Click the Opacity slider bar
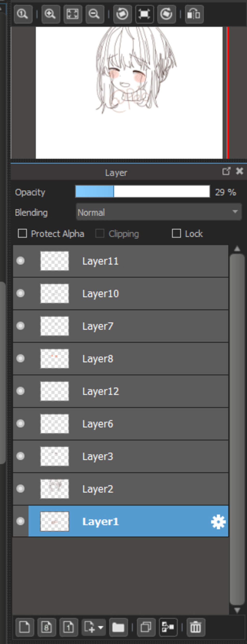 (143, 192)
